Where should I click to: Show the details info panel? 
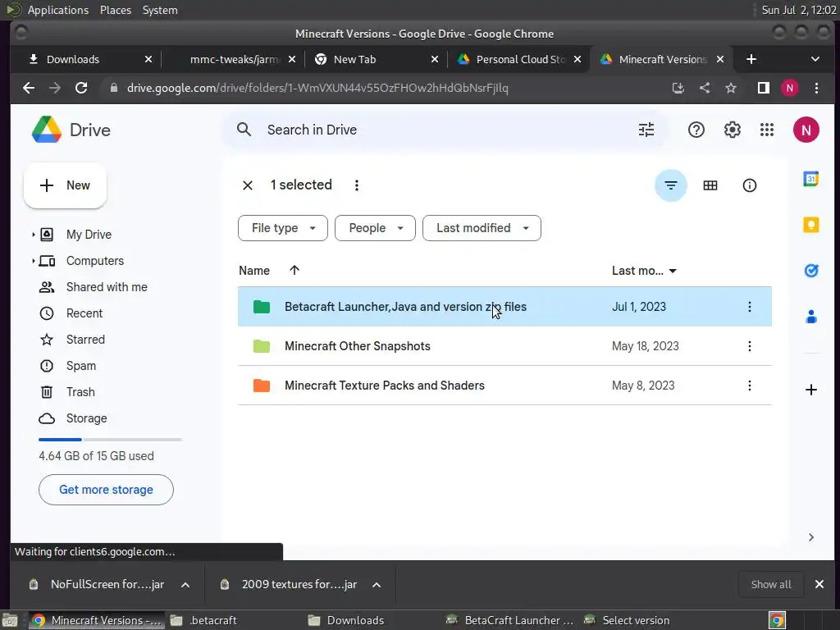[749, 185]
